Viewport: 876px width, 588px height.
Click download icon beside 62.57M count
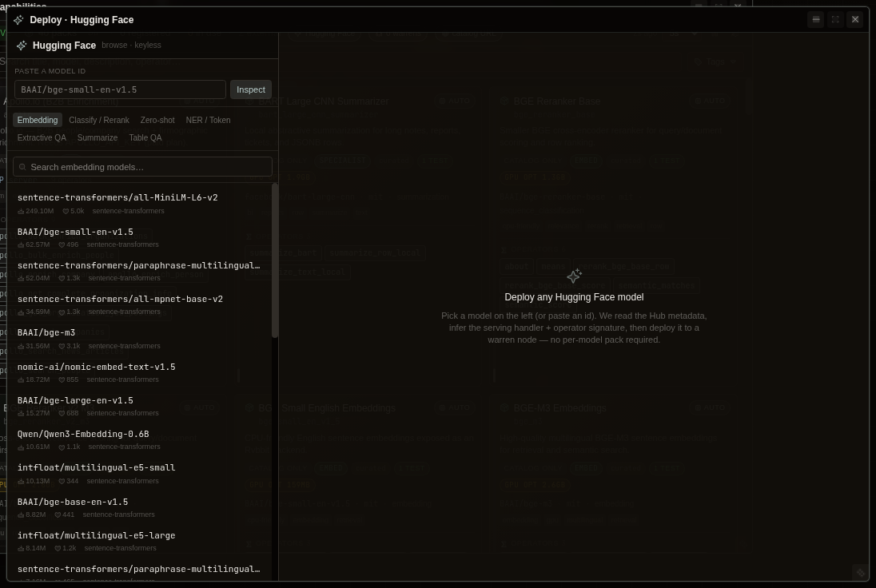tap(21, 245)
